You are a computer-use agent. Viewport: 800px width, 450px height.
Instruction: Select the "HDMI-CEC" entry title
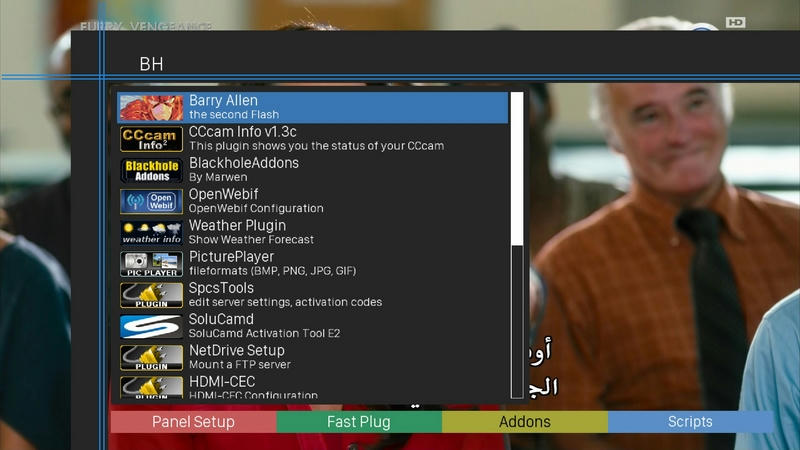point(222,382)
